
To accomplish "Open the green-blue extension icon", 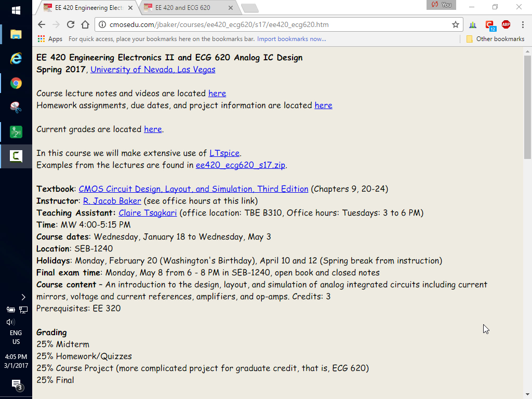I will coord(473,24).
